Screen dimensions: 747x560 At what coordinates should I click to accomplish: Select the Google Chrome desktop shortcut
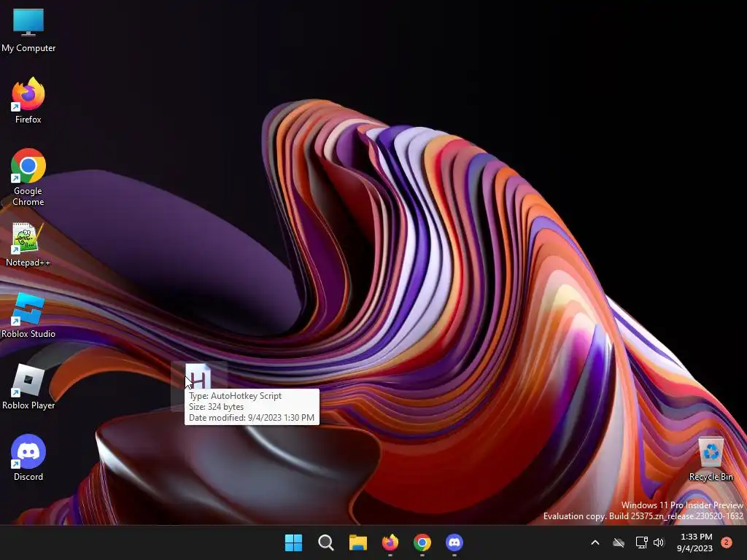tap(28, 177)
